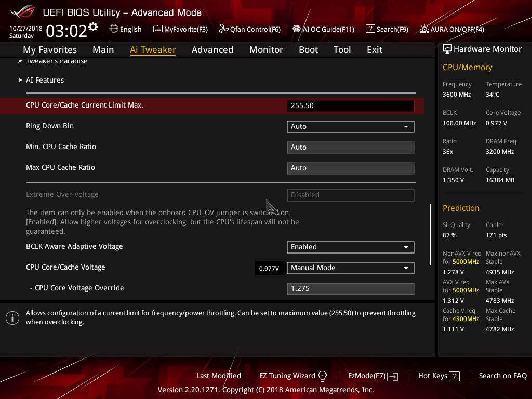Click the language globe icon
Screen dimensions: 532x399
coord(114,29)
